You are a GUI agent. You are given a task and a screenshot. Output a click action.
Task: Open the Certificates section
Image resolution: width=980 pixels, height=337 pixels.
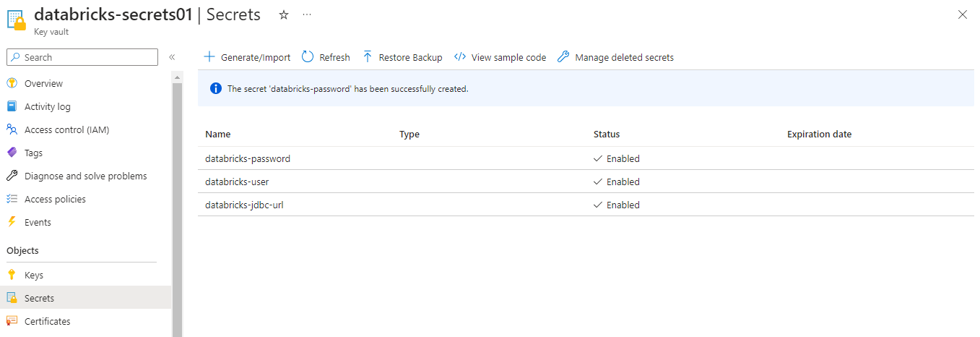[x=47, y=321]
